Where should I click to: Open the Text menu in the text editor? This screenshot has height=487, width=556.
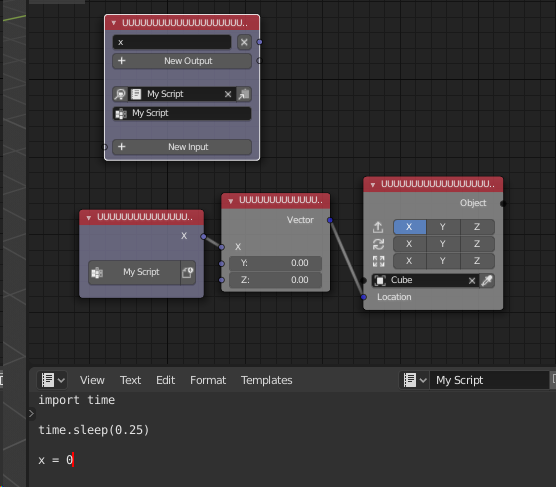click(x=130, y=380)
